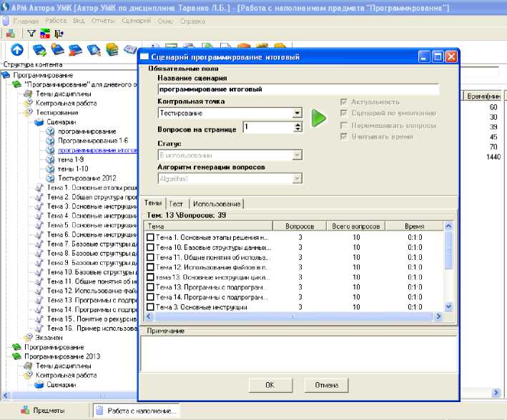Click the blue up arrow toolbar icon

pos(17,50)
